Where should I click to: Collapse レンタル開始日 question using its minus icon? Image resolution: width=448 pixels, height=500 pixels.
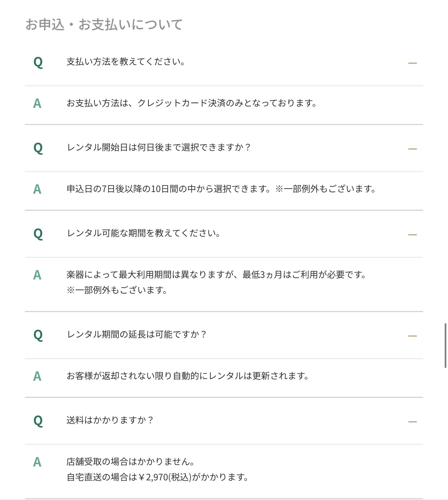[412, 149]
